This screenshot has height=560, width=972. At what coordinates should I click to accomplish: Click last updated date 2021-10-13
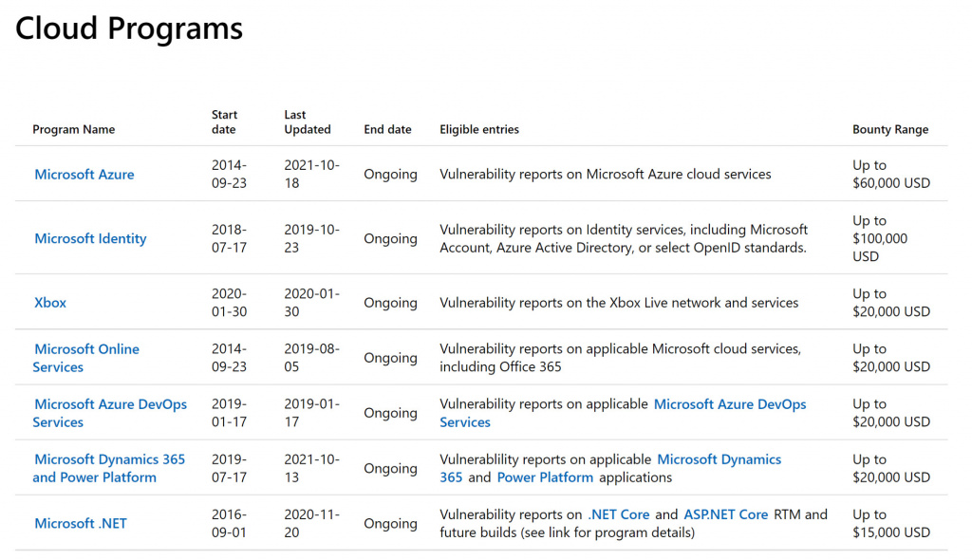click(311, 468)
